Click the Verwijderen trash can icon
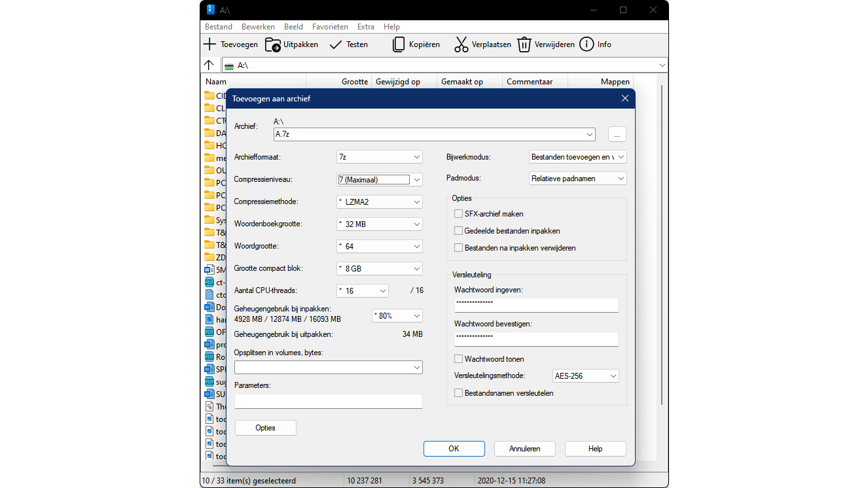The image size is (868, 488). 524,44
